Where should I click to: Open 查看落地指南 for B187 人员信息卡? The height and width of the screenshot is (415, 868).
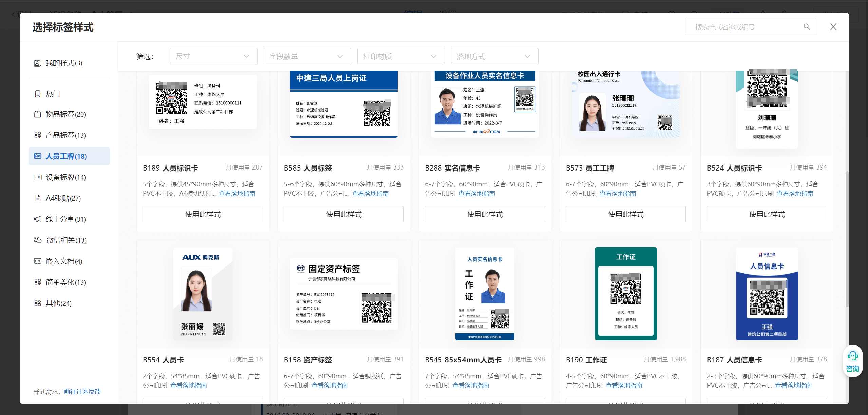(793, 386)
